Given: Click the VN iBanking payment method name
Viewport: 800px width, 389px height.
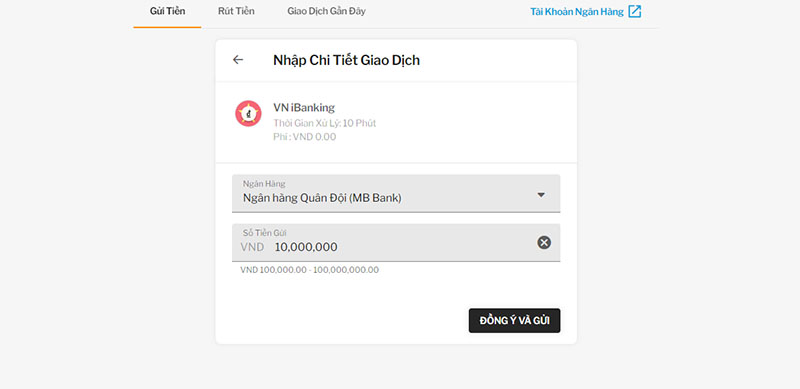Looking at the screenshot, I should 304,107.
